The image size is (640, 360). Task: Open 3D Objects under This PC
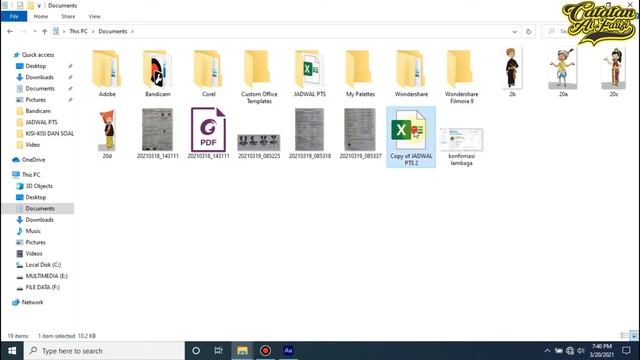(x=39, y=186)
